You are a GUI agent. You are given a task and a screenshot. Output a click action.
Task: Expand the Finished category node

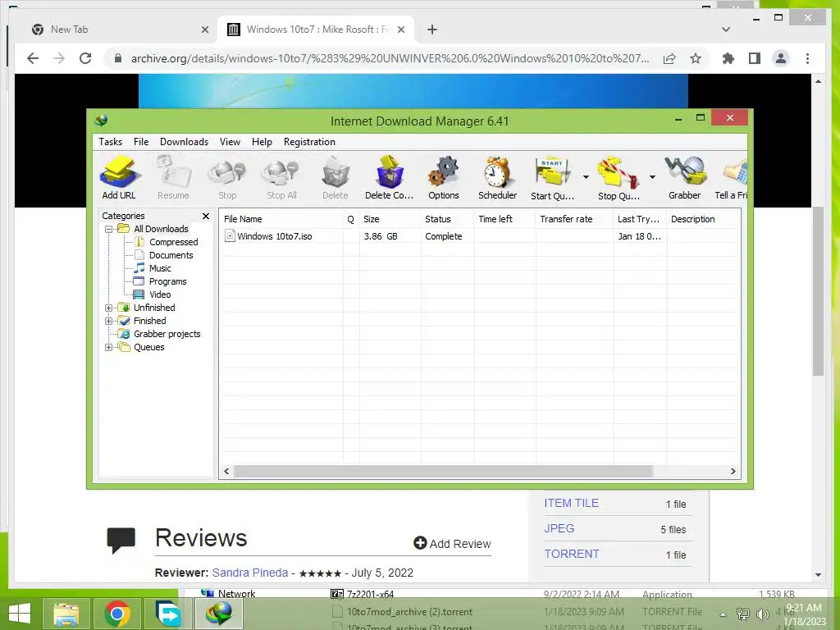(109, 321)
